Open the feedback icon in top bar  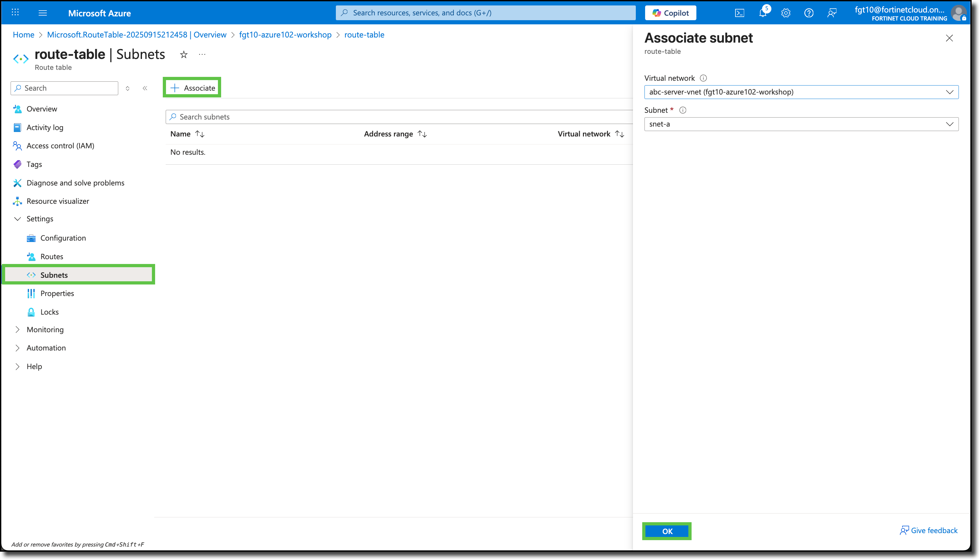click(832, 13)
